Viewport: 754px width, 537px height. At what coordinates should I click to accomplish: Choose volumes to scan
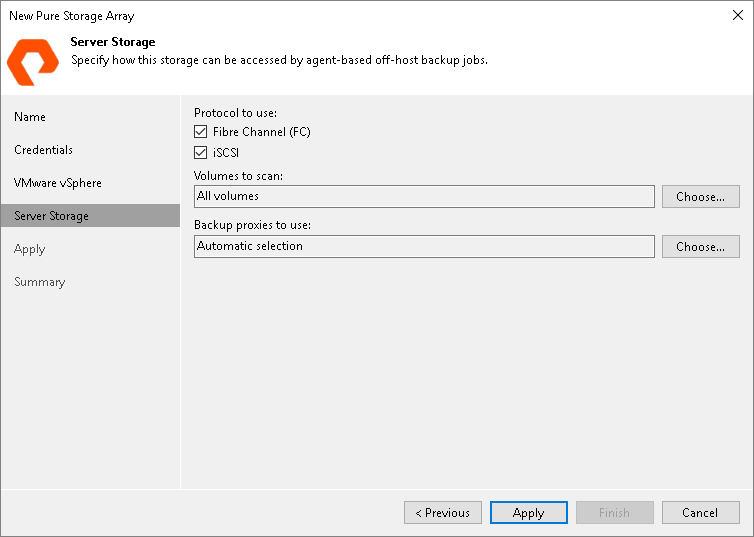pyautogui.click(x=701, y=197)
